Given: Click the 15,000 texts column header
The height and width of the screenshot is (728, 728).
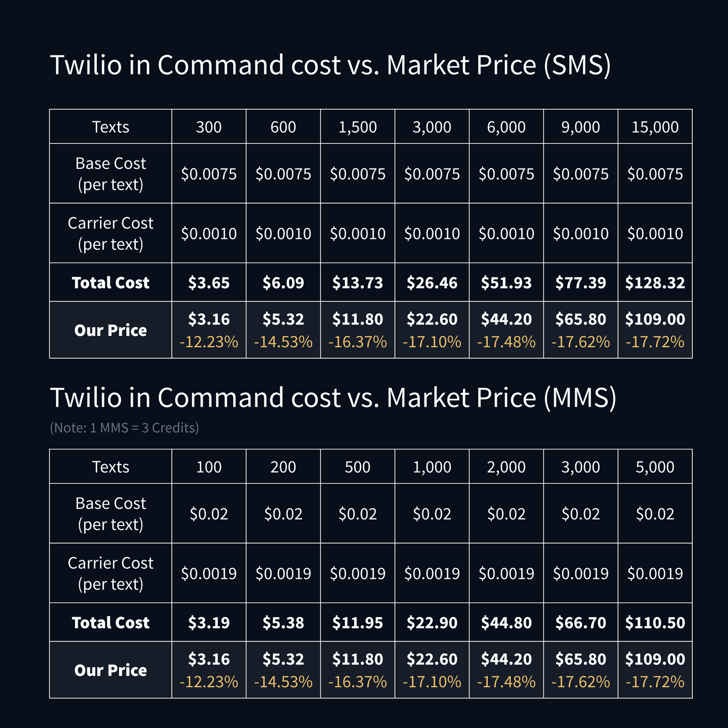Looking at the screenshot, I should click(x=655, y=127).
